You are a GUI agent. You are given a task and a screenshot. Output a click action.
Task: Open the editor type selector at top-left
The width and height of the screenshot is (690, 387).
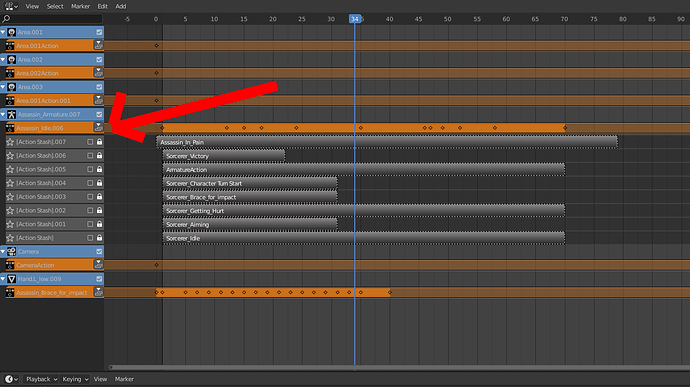pos(11,6)
